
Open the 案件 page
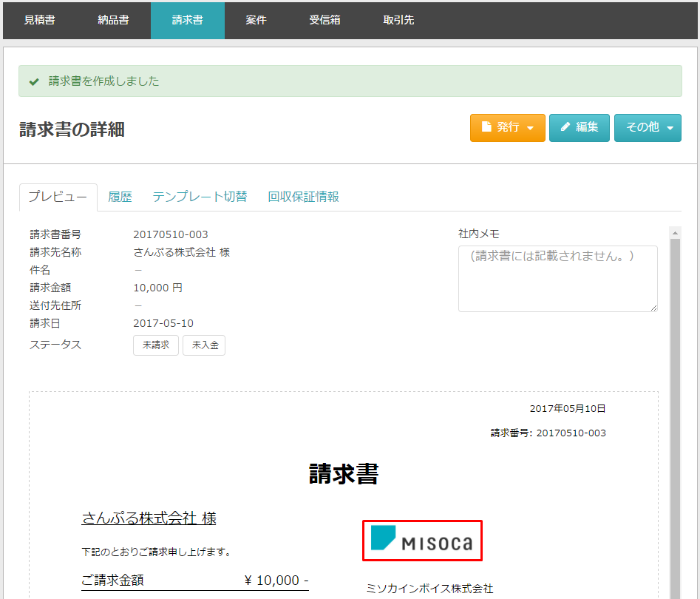coord(256,20)
